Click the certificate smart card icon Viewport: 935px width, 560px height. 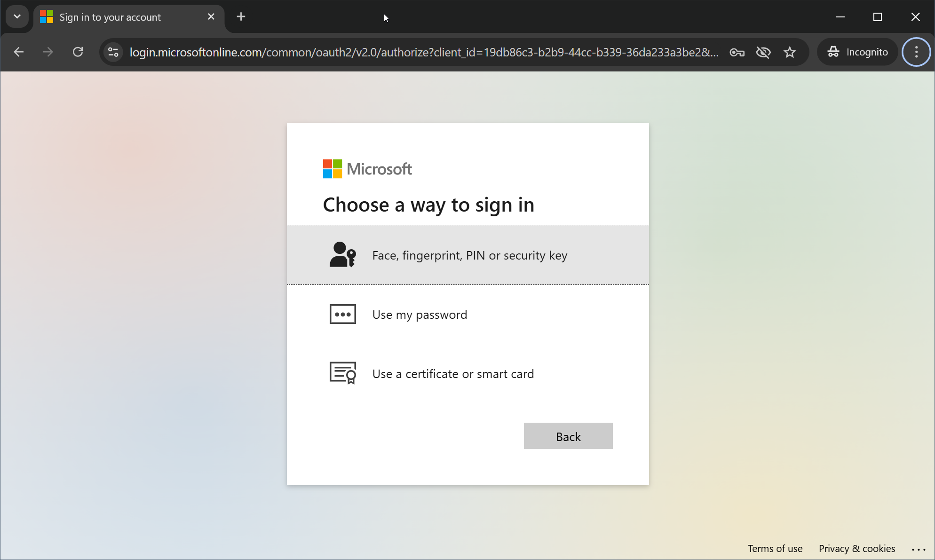pyautogui.click(x=342, y=373)
